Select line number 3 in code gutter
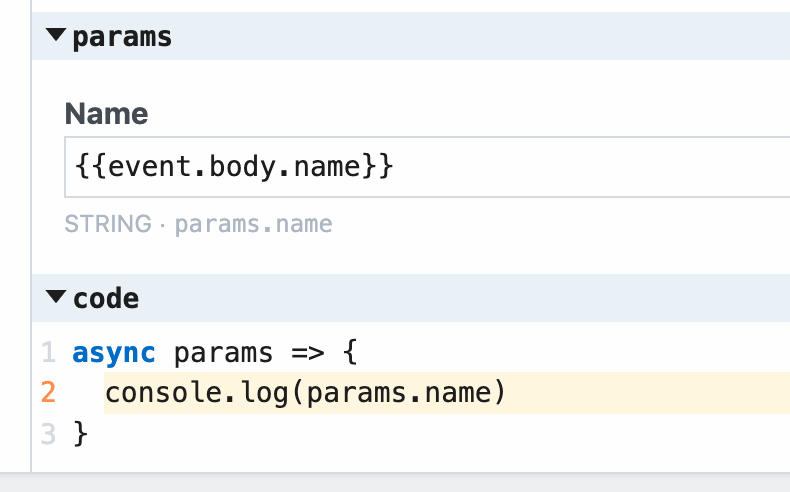Image resolution: width=790 pixels, height=492 pixels. tap(49, 433)
